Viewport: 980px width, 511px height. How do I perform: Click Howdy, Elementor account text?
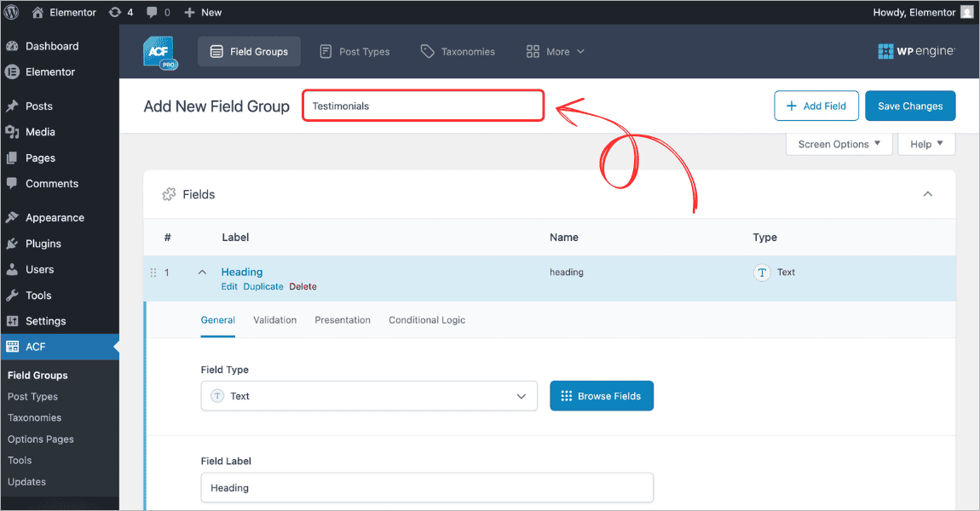click(x=914, y=13)
